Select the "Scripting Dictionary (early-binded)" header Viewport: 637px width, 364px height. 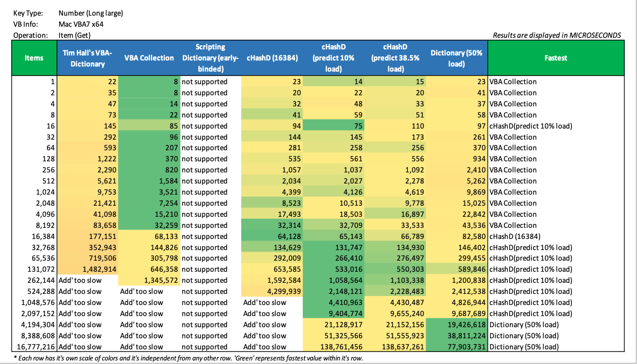point(210,58)
